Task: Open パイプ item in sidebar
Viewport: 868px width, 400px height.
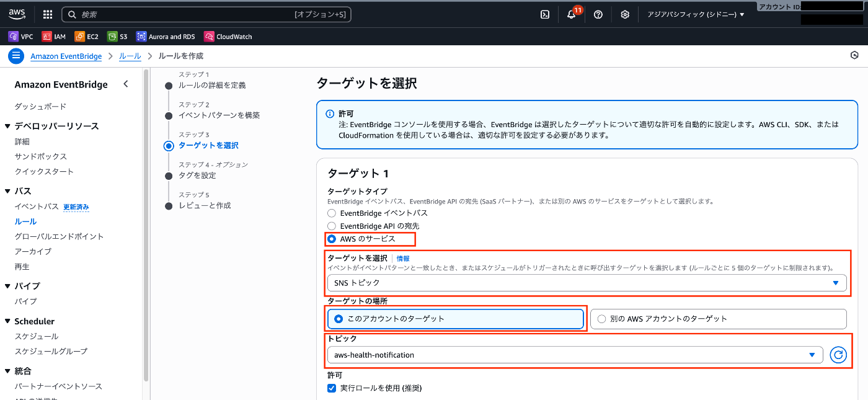Action: click(25, 301)
